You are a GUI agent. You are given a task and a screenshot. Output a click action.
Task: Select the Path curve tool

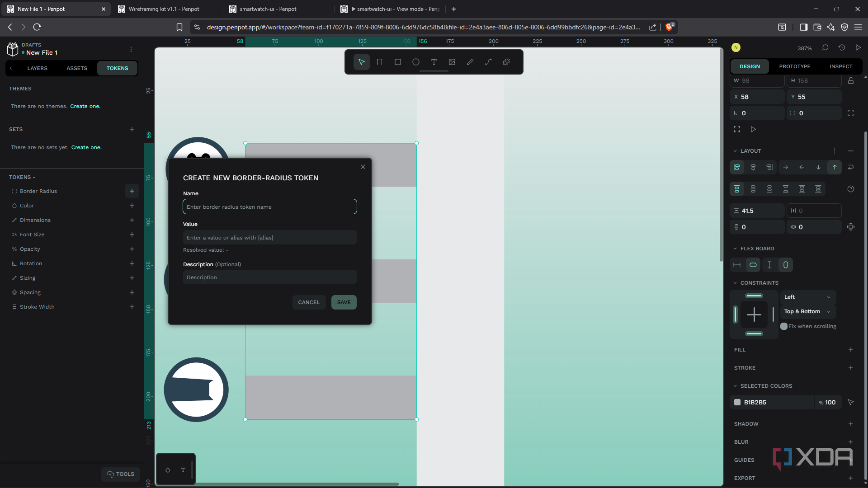click(488, 62)
